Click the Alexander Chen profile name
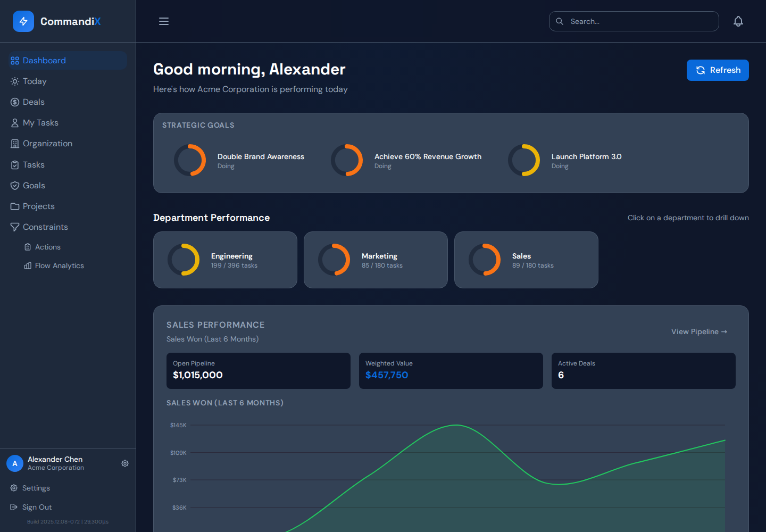 pos(55,459)
